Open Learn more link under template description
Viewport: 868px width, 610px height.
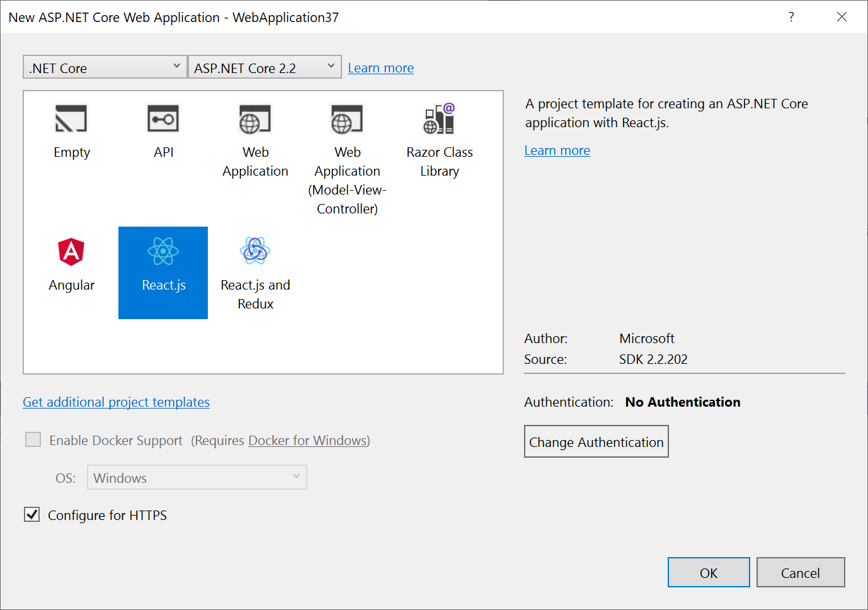557,150
